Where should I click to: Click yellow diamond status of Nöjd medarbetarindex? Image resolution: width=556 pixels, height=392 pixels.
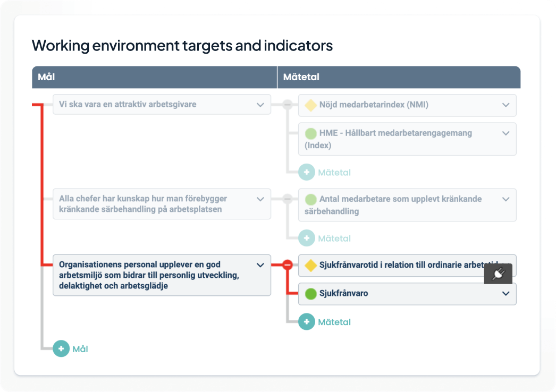coord(310,105)
